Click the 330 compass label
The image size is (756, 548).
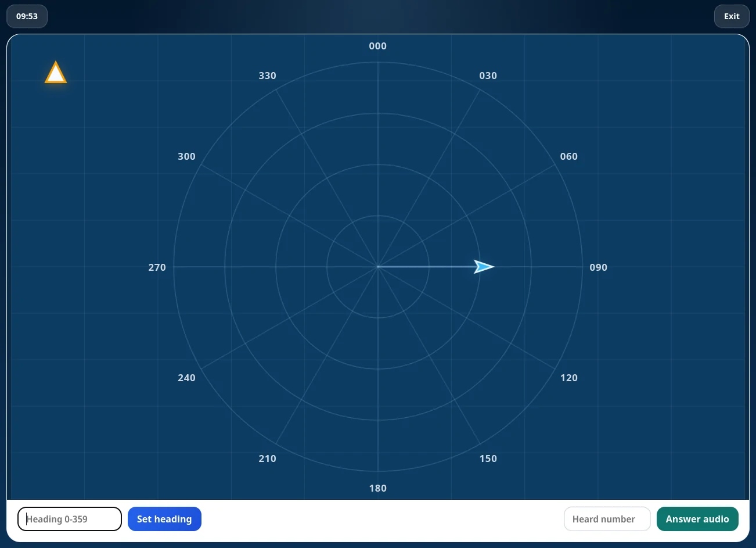tap(268, 76)
